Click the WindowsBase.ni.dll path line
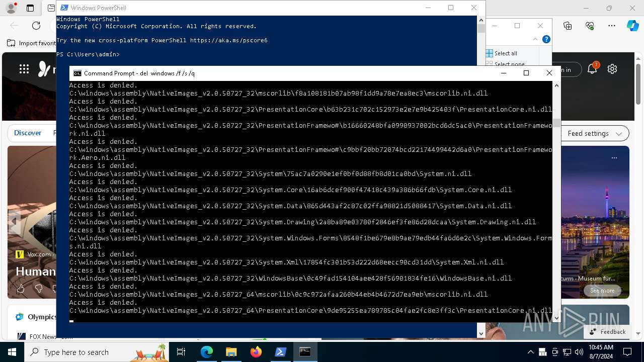 [x=290, y=278]
